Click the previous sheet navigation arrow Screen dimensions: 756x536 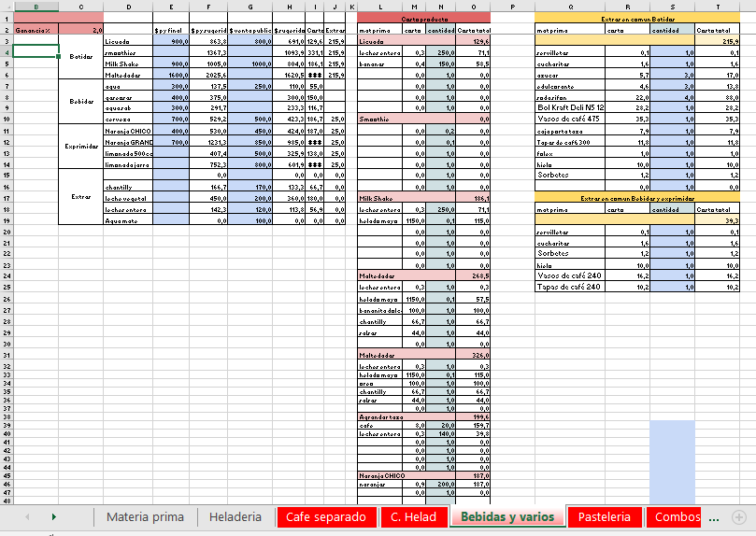(27, 516)
